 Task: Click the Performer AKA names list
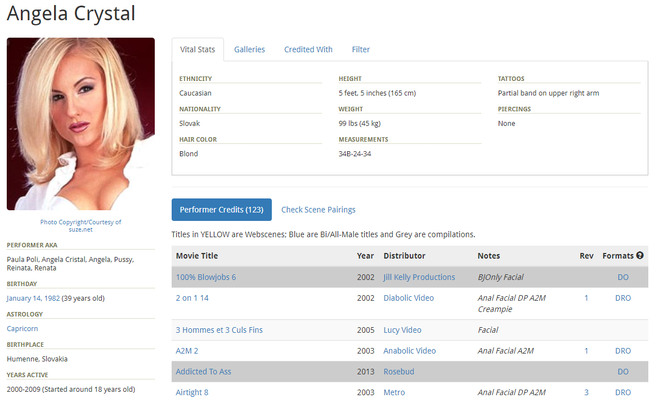click(70, 264)
